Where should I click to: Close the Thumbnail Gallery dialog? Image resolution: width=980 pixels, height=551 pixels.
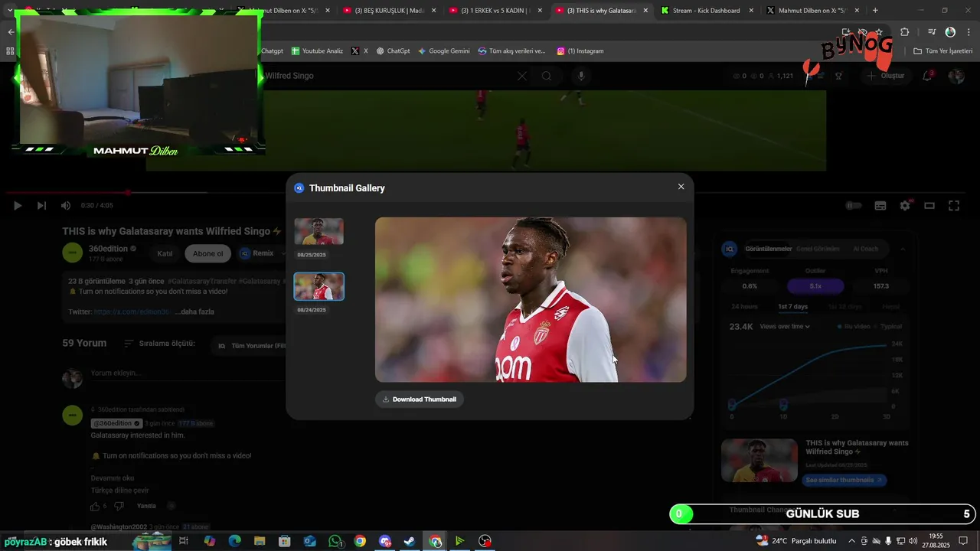(681, 187)
